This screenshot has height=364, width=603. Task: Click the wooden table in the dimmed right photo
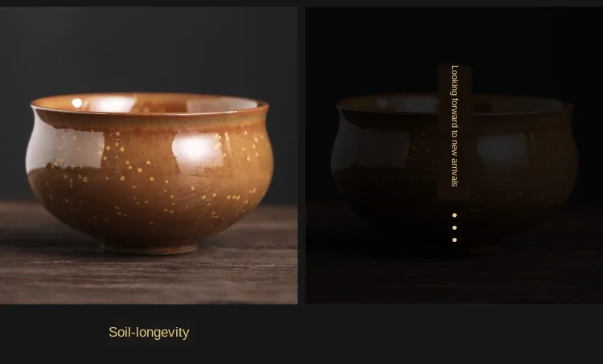coord(454,279)
